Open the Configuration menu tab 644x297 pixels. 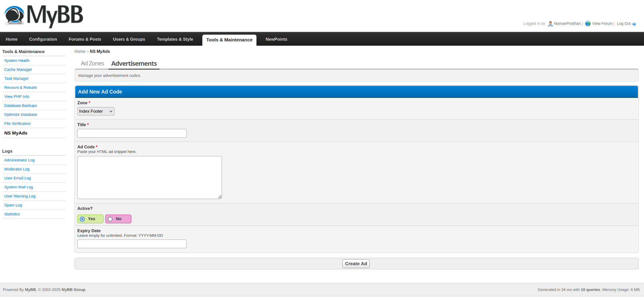pos(43,39)
